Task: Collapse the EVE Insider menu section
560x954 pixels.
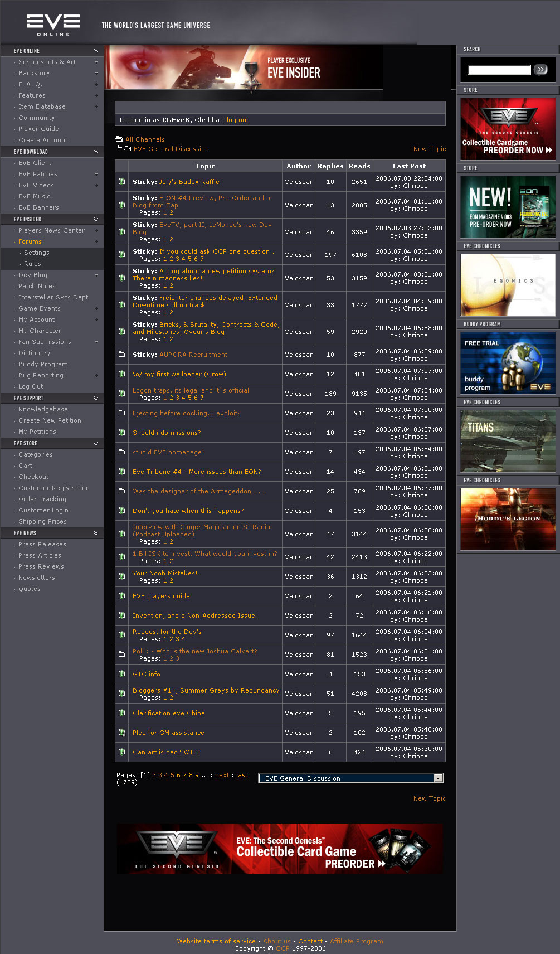Action: point(96,219)
